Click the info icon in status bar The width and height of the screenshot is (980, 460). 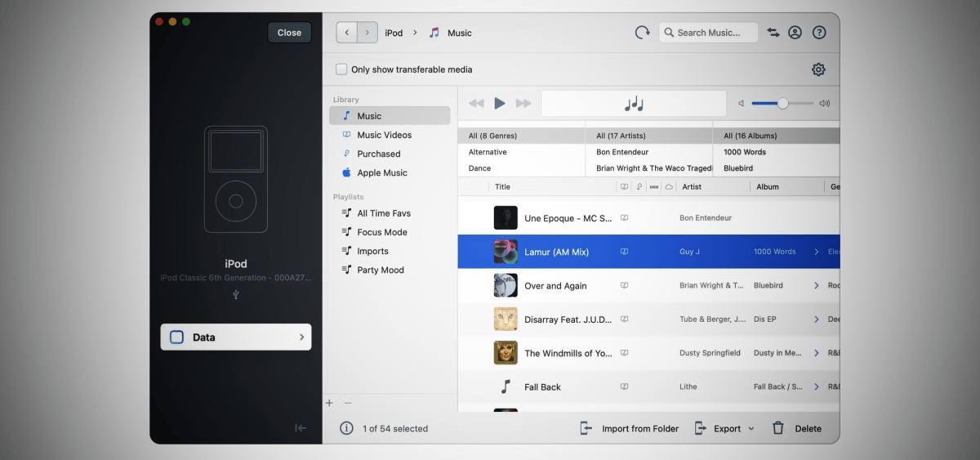pyautogui.click(x=346, y=428)
